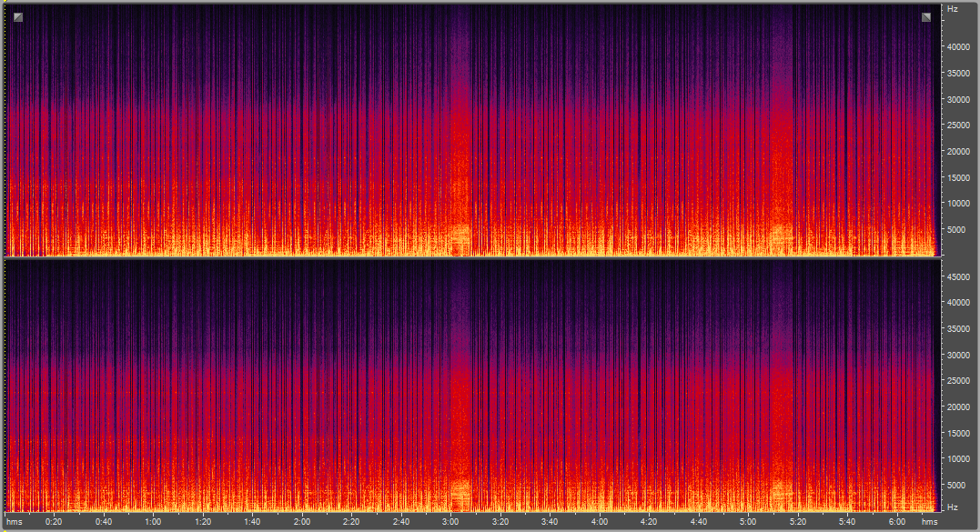980x532 pixels.
Task: Click '15000' on upper channel frequency scale
Action: coord(958,178)
